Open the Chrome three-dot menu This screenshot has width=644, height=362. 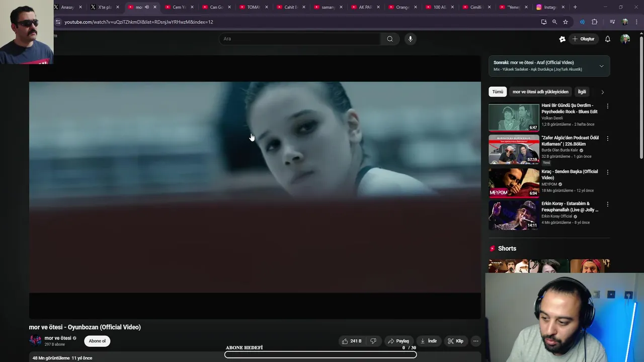pos(637,22)
